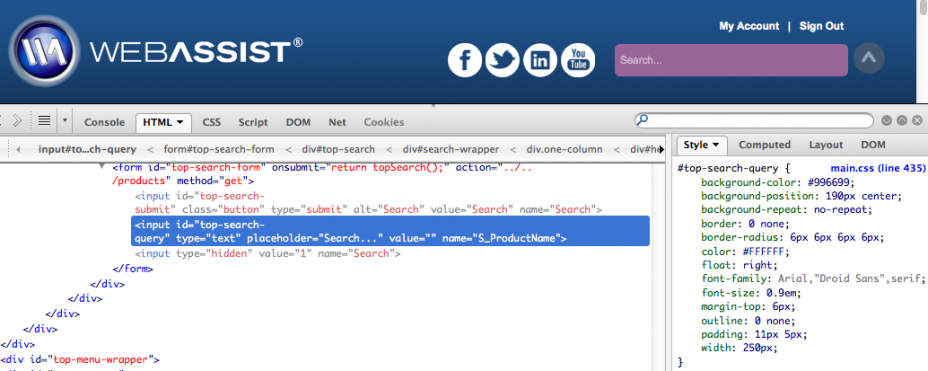
Task: Open the HTML tab dropdown arrow
Action: click(180, 122)
